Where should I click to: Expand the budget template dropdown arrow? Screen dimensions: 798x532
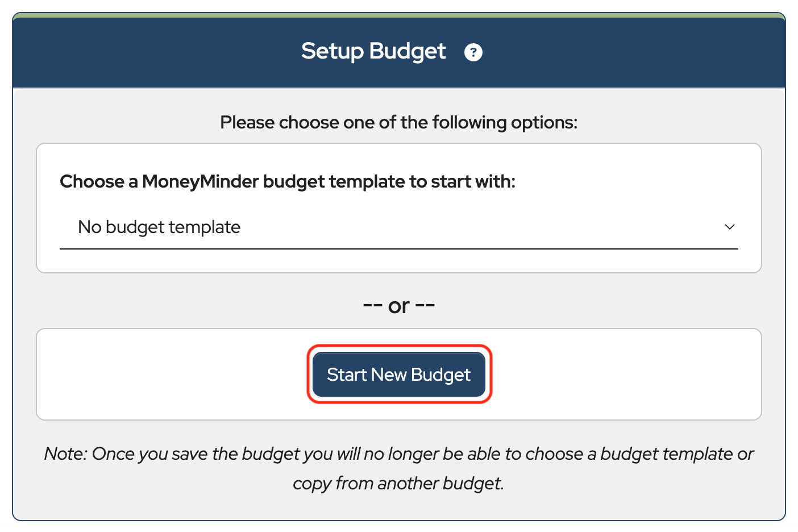730,227
